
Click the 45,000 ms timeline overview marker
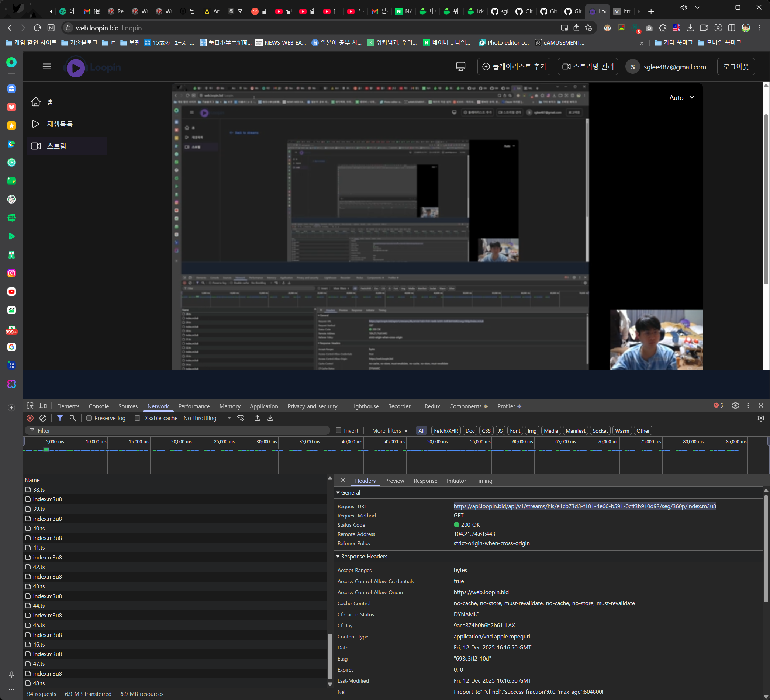click(x=394, y=442)
